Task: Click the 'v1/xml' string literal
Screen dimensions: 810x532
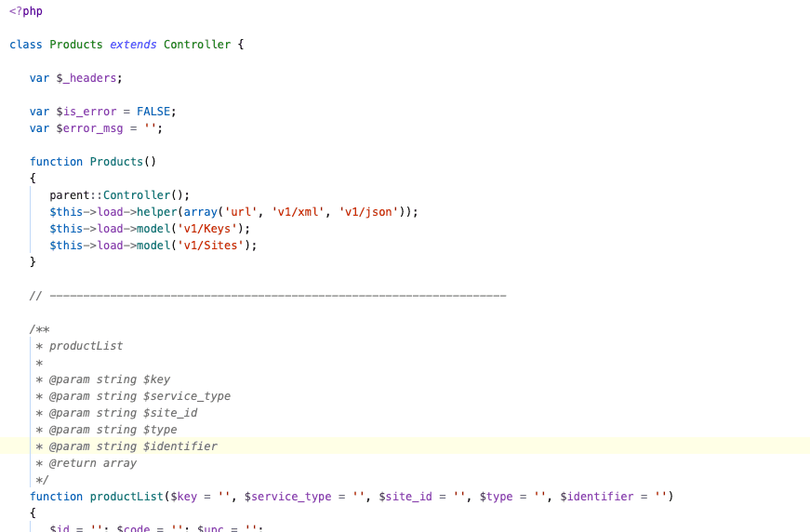Action: pos(298,212)
